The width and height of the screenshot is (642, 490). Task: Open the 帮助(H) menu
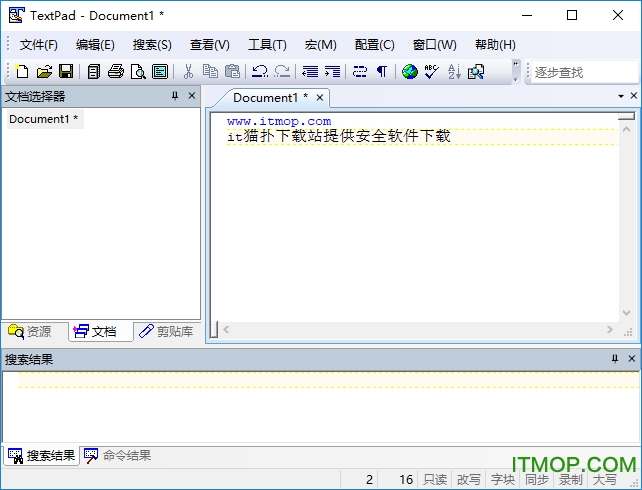coord(495,45)
